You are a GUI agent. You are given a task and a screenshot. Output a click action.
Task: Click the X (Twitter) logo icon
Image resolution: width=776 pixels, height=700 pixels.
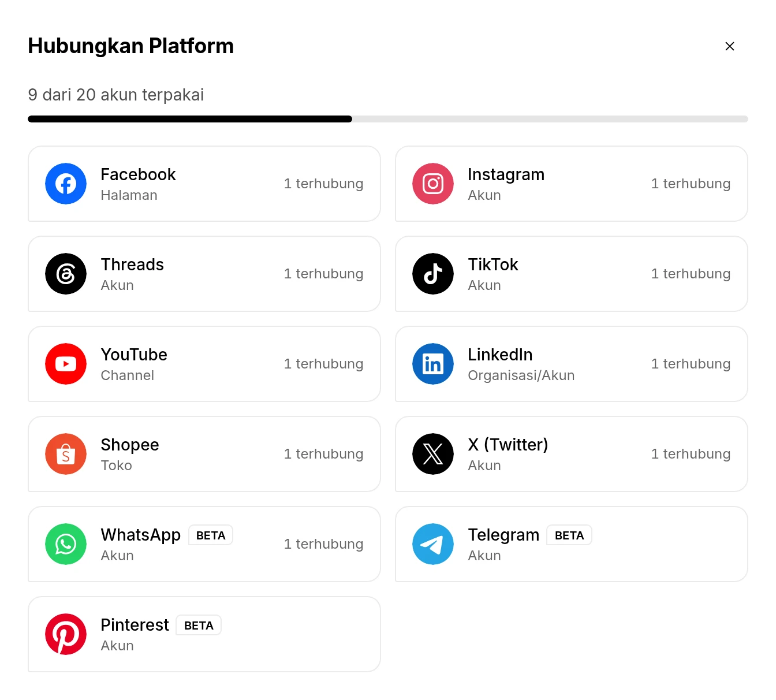point(433,454)
